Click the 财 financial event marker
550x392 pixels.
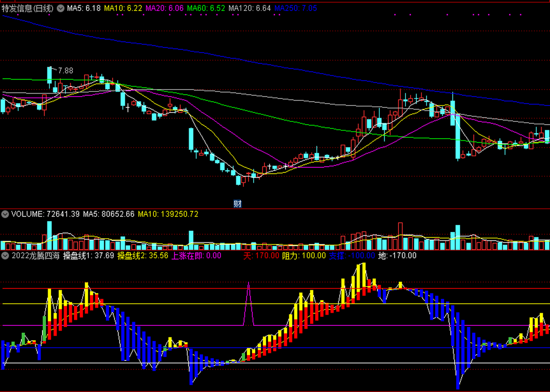point(237,204)
